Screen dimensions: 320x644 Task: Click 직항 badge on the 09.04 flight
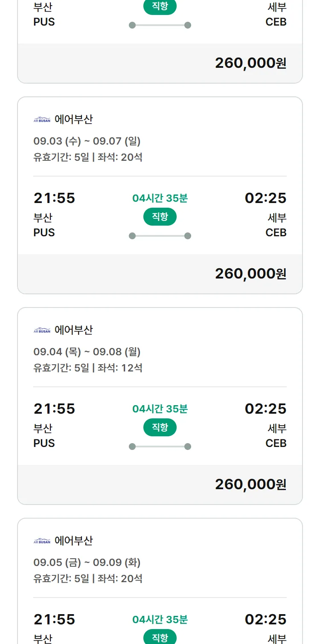click(x=160, y=427)
